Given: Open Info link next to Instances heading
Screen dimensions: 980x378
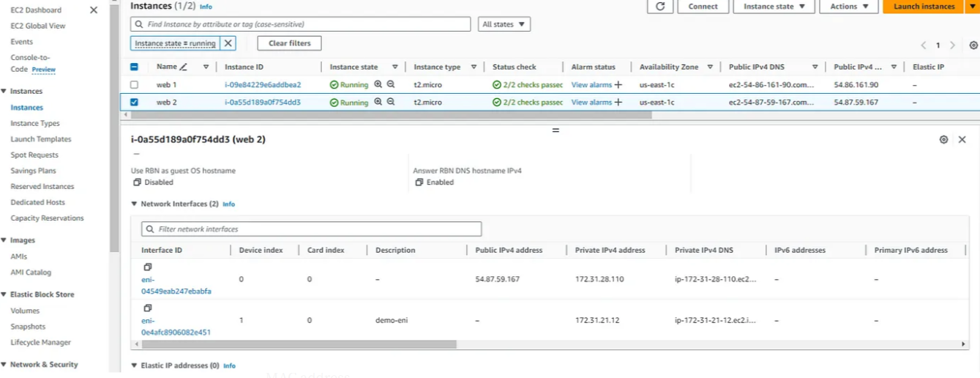Looking at the screenshot, I should [x=206, y=7].
